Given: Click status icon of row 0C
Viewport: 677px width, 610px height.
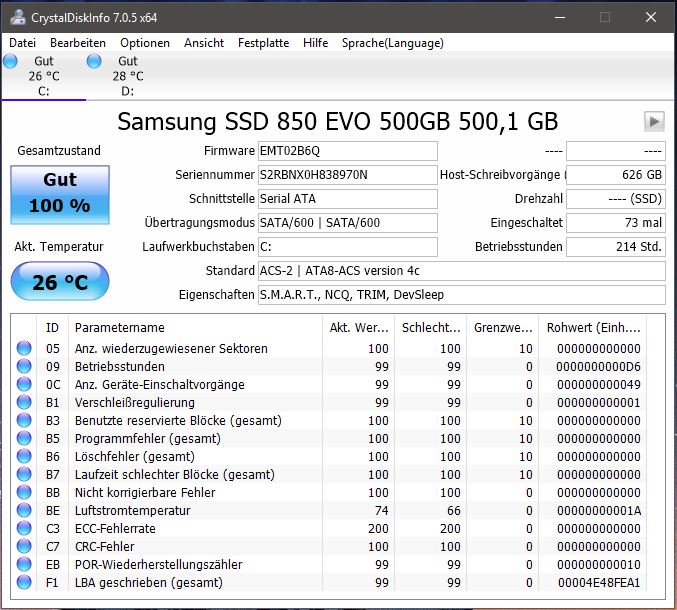Looking at the screenshot, I should (24, 384).
